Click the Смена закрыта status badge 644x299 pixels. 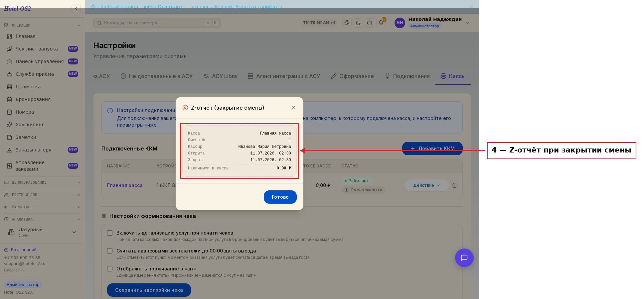pyautogui.click(x=363, y=190)
